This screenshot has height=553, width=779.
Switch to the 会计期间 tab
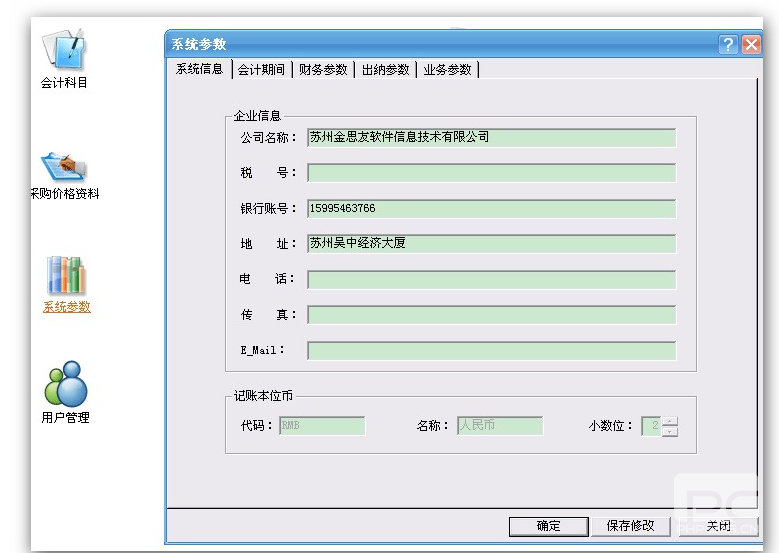coord(262,70)
